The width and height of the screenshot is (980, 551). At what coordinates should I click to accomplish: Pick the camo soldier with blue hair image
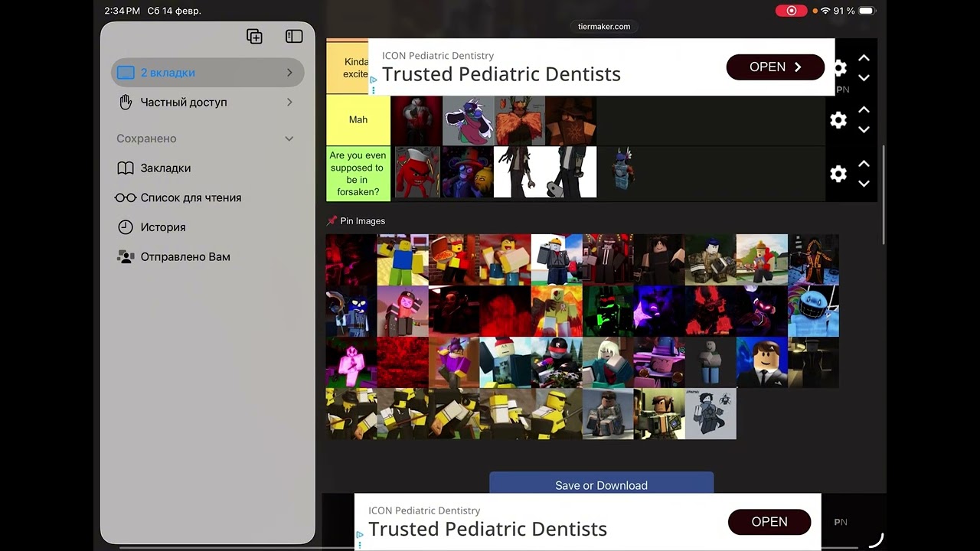710,259
